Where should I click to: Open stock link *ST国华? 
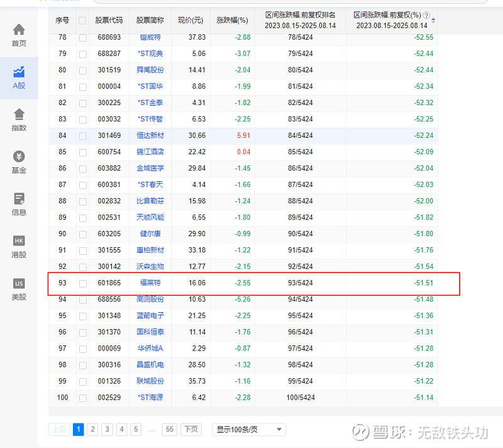tap(150, 86)
